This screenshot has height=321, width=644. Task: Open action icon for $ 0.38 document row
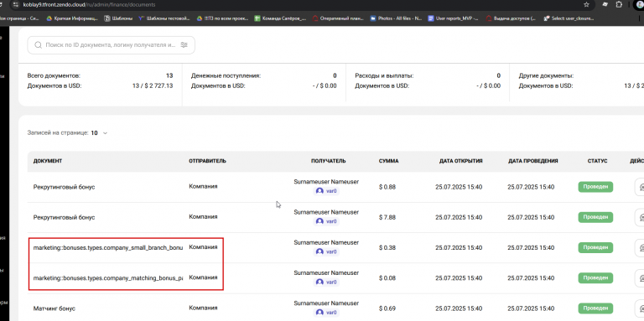640,247
